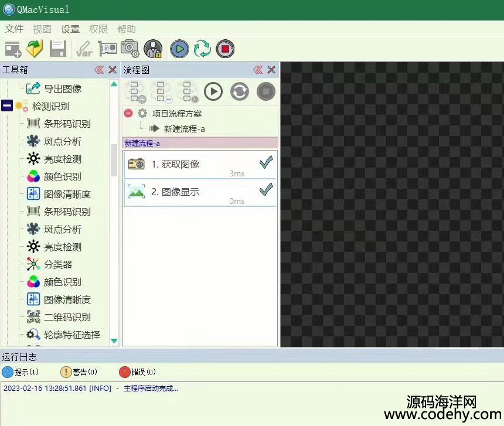Click the 新建流程-a pink tab header
This screenshot has width=504, height=426.
coord(200,144)
